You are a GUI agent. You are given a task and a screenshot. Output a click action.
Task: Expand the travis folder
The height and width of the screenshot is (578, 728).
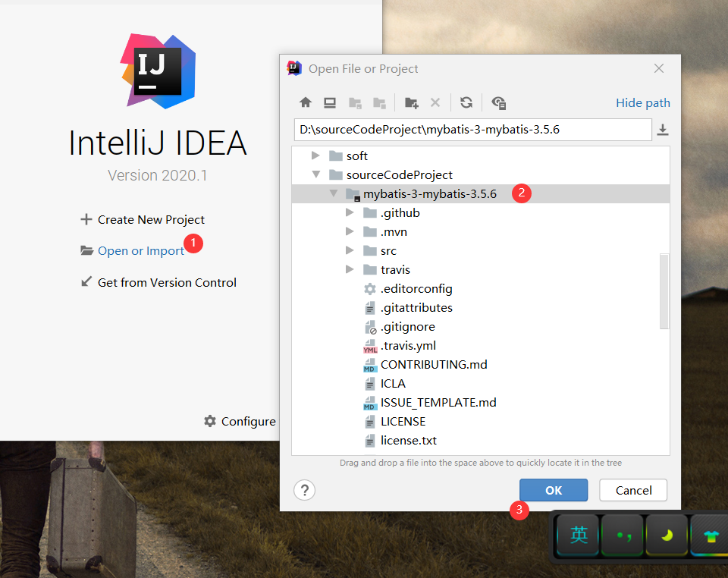click(350, 269)
